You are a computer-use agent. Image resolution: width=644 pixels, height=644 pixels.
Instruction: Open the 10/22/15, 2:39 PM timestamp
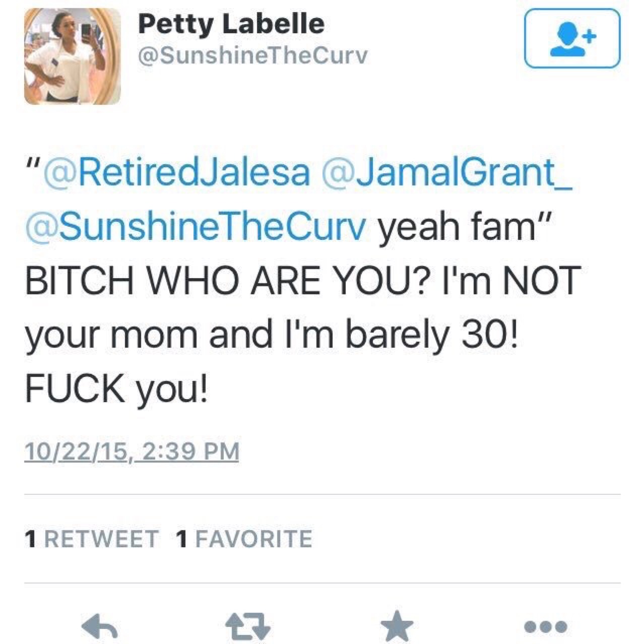tap(132, 451)
